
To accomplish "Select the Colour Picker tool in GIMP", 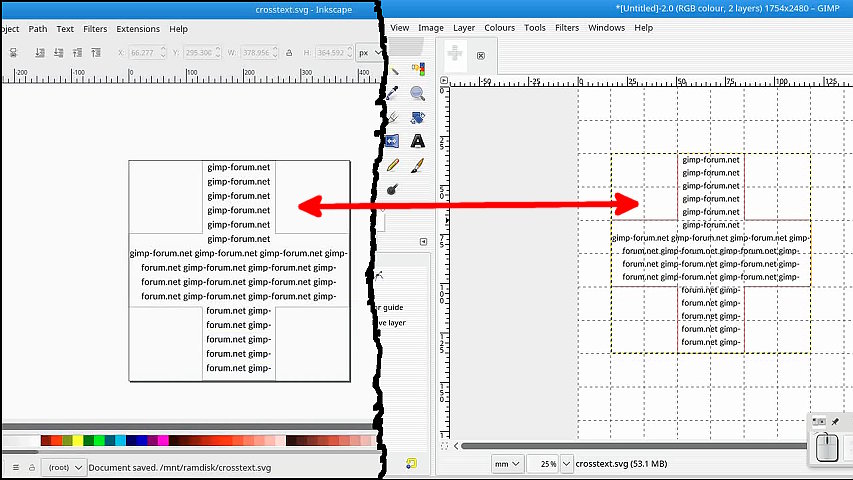I will coord(392,93).
